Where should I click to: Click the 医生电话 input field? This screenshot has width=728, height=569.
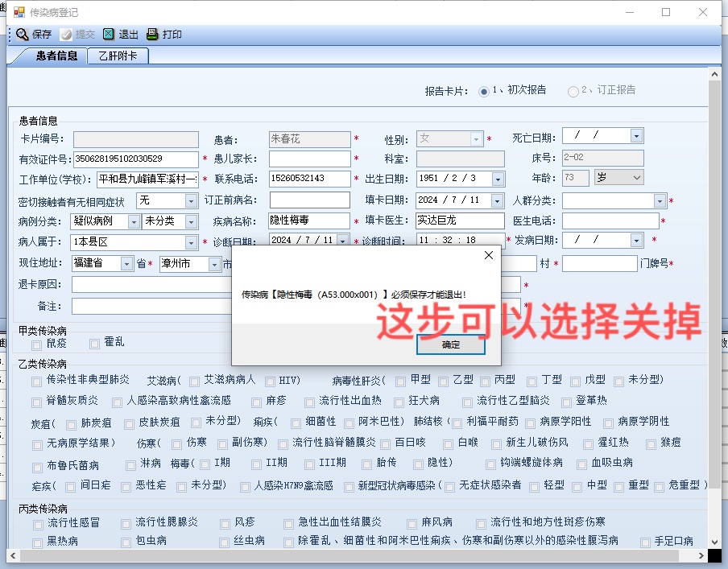(610, 221)
